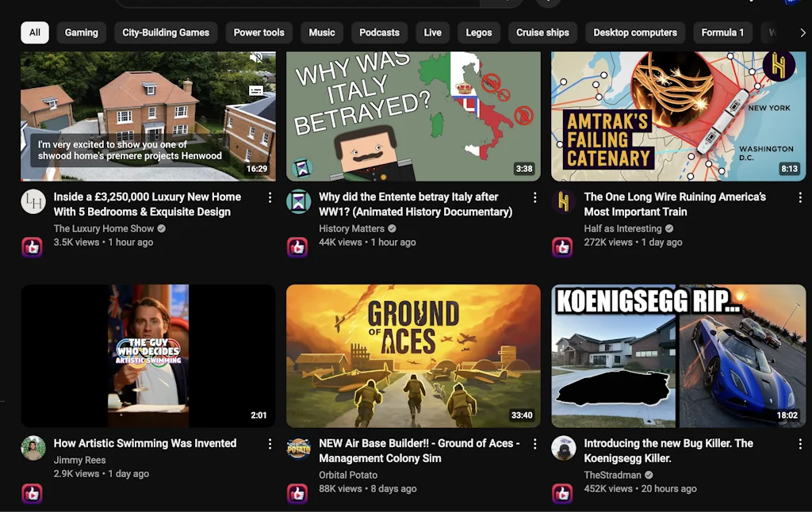The height and width of the screenshot is (512, 812).
Task: Unmute the Luxury Home preview via speaker icon
Action: [x=256, y=58]
